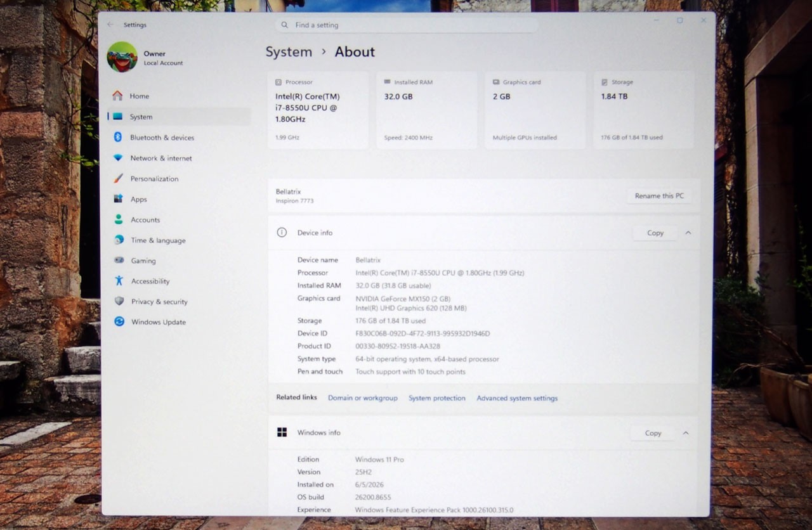Viewport: 812px width, 530px height.
Task: Open the Storage 1.84 TB card
Action: 644,110
